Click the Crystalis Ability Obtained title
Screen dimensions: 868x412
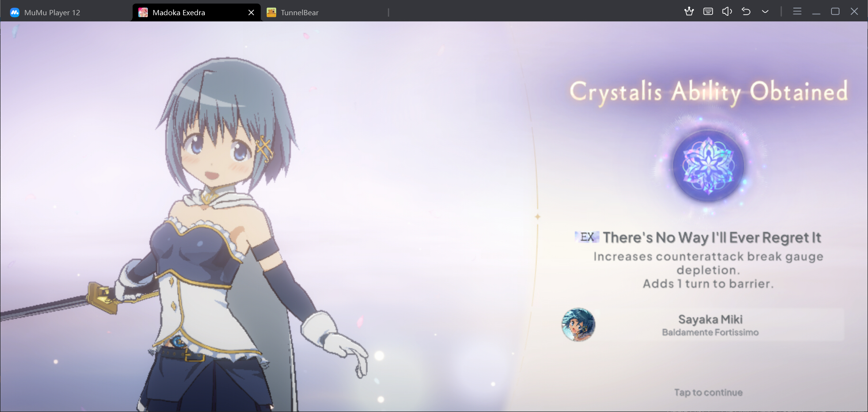coord(709,92)
